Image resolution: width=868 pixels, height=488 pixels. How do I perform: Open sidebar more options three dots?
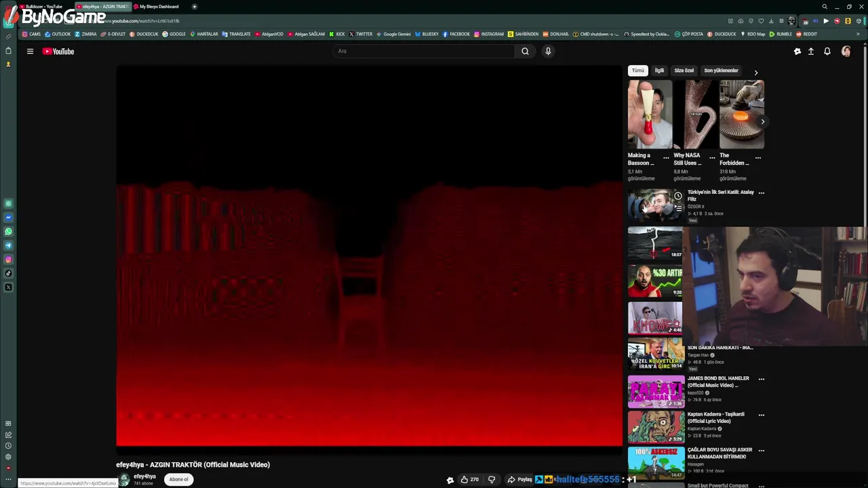coord(8,480)
